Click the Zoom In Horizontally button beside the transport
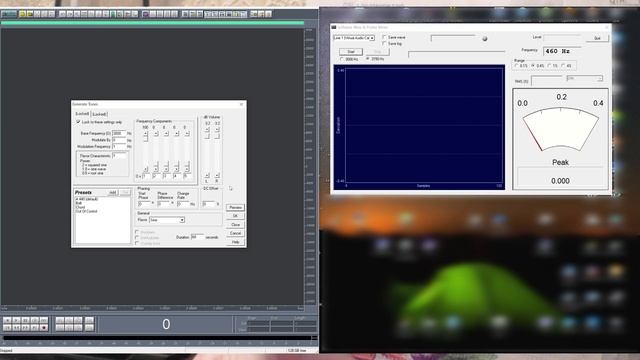The height and width of the screenshot is (360, 640). (60, 320)
